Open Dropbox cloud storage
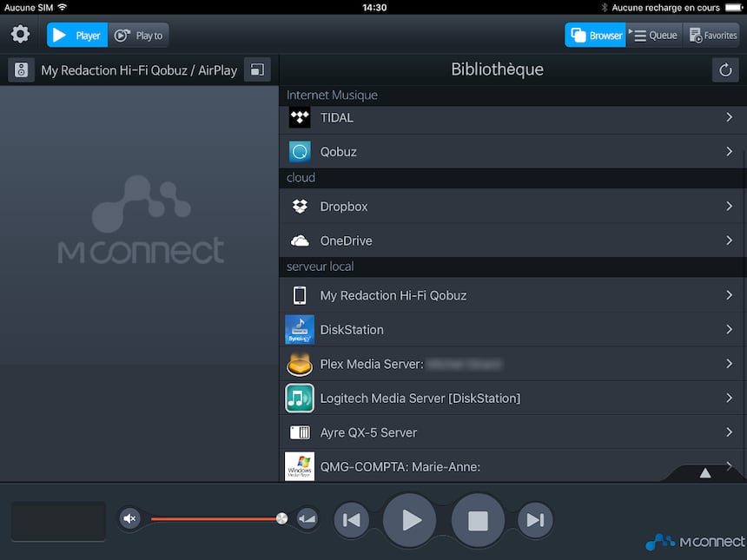 click(512, 206)
